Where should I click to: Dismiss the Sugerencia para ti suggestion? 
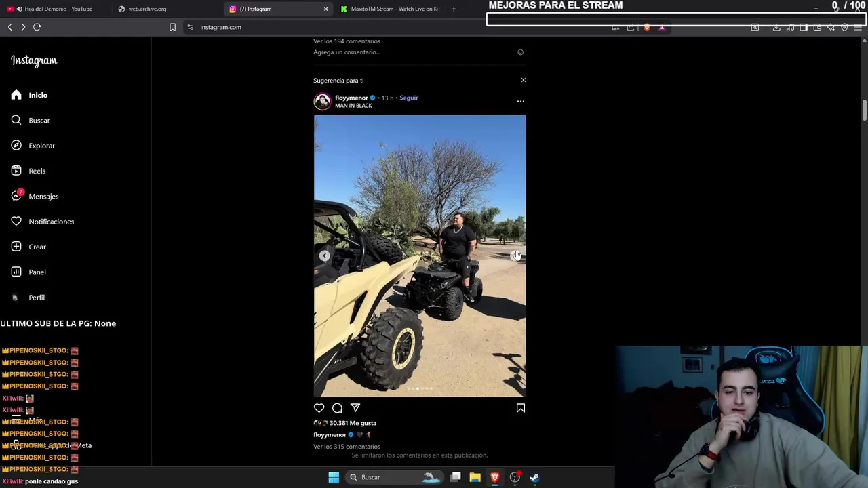coord(523,80)
